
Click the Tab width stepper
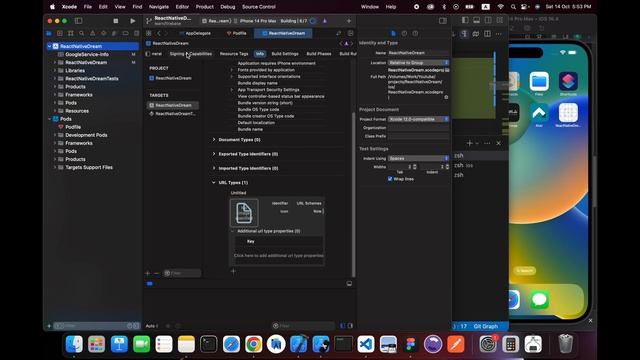(x=415, y=167)
